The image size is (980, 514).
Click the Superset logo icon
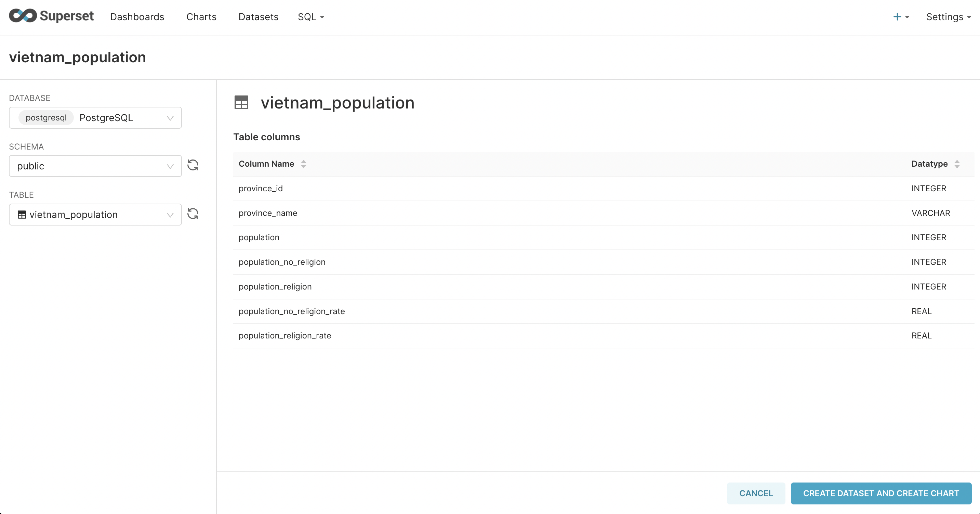23,16
